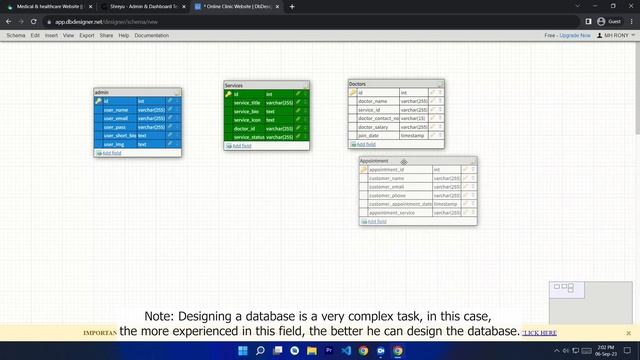The height and width of the screenshot is (360, 640).
Task: Edit the appointment_service field pencil icon
Action: coord(466,212)
